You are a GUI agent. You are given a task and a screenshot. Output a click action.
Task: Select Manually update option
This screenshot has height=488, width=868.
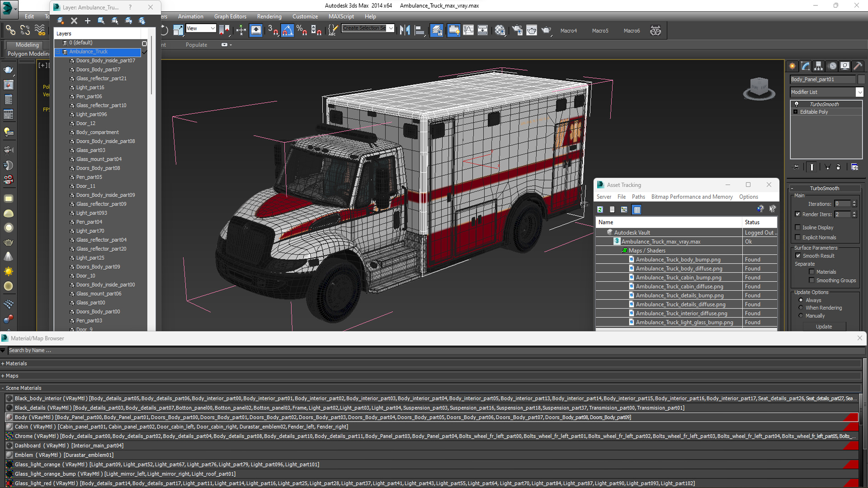801,315
